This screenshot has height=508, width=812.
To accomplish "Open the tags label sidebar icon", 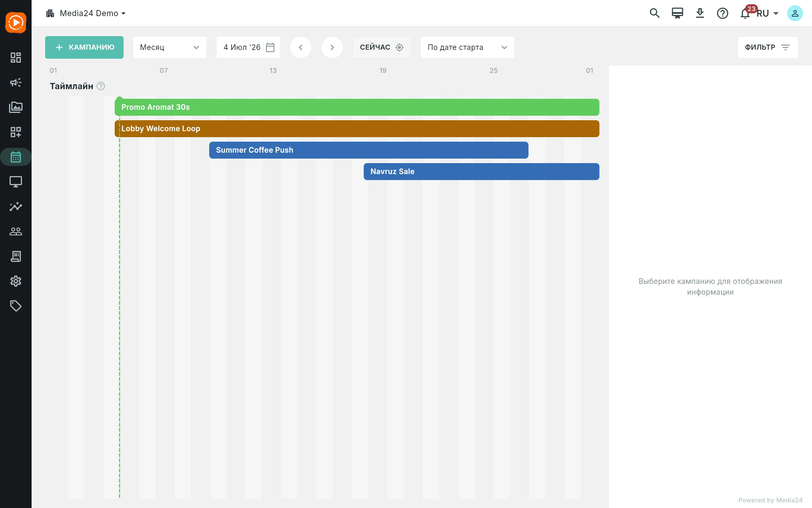I will pyautogui.click(x=16, y=306).
